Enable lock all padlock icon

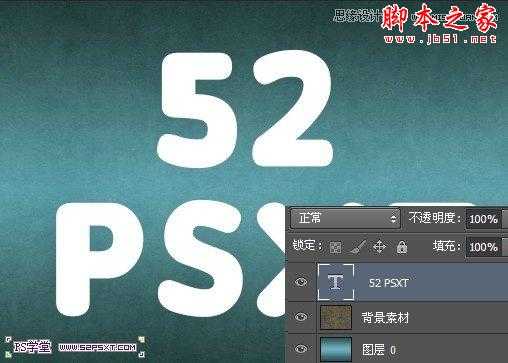tap(402, 247)
